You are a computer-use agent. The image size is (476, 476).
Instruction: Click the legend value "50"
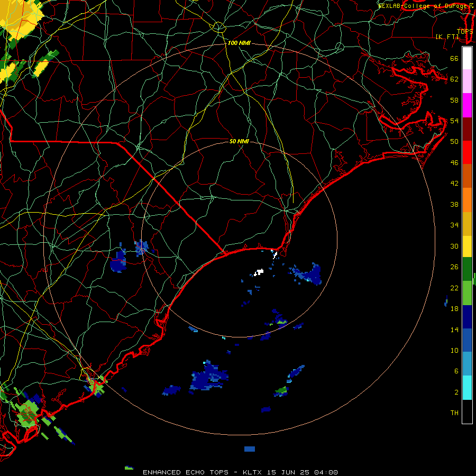pos(454,141)
